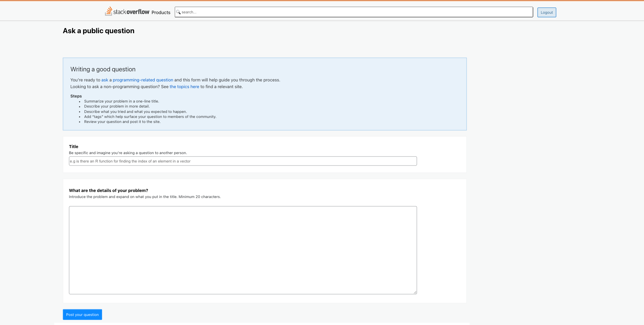Click into the Title input field
The height and width of the screenshot is (325, 644).
pos(243,161)
